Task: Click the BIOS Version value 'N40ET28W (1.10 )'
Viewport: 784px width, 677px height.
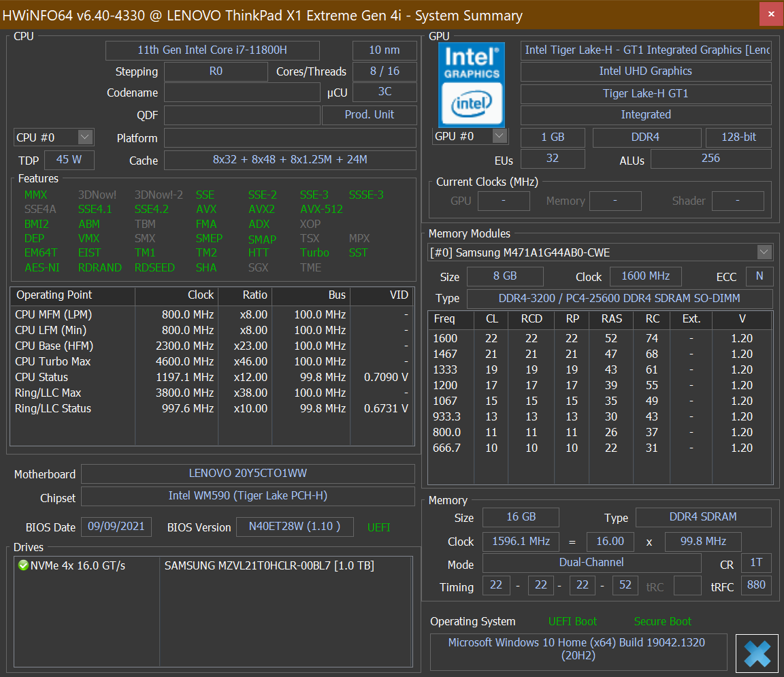Action: tap(295, 527)
